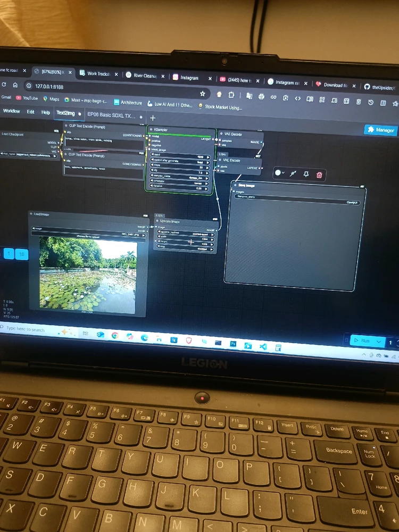The width and height of the screenshot is (399, 532).
Task: Reload the page in browser
Action: coord(3,85)
